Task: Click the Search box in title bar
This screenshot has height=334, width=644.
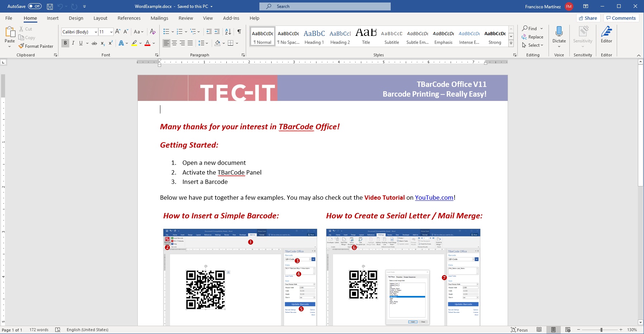Action: [325, 6]
